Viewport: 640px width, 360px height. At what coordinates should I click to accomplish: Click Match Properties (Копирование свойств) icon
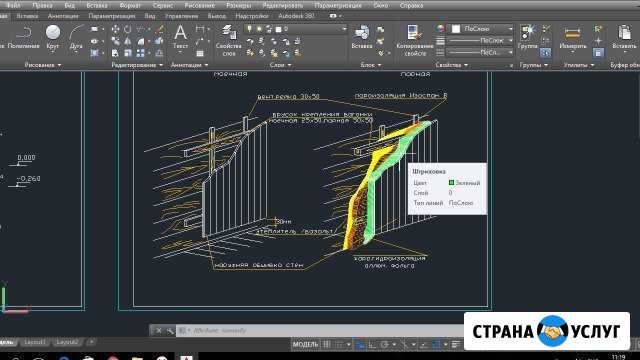pyautogui.click(x=414, y=40)
